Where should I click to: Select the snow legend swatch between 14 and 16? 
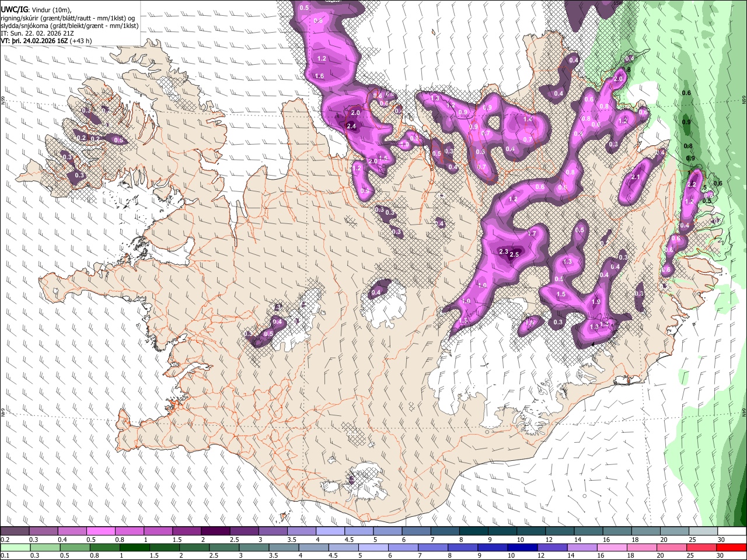588,531
